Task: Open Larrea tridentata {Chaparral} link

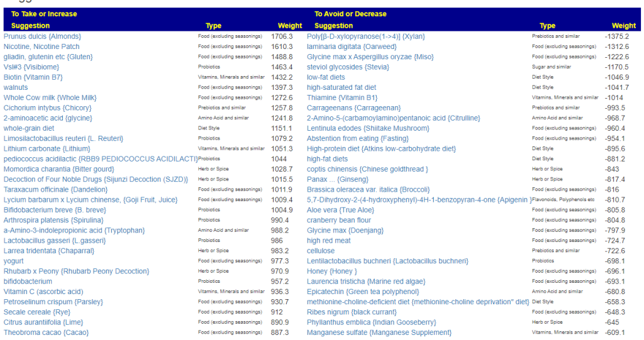Action: point(49,251)
